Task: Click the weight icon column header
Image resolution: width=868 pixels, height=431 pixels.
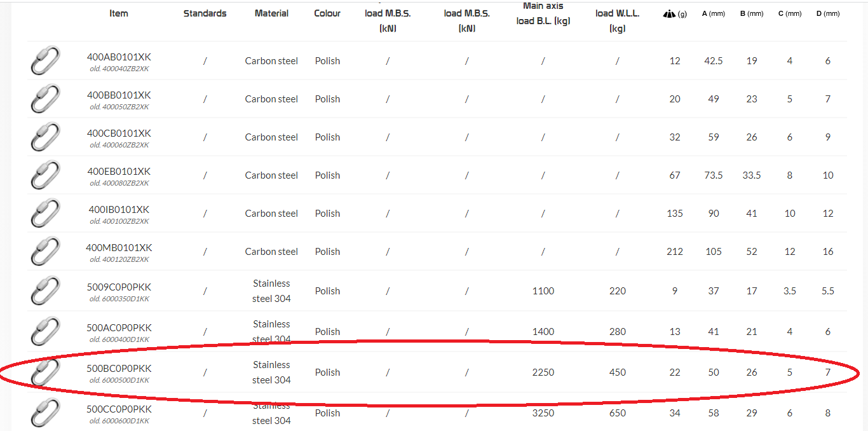Action: 674,13
